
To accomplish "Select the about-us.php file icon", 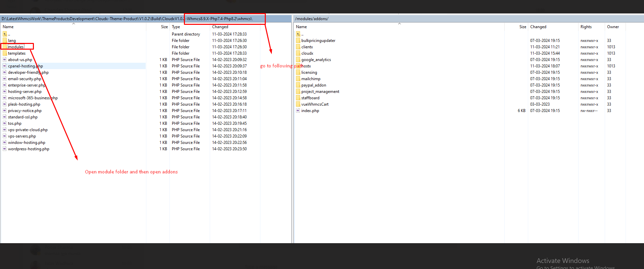I will [5, 60].
